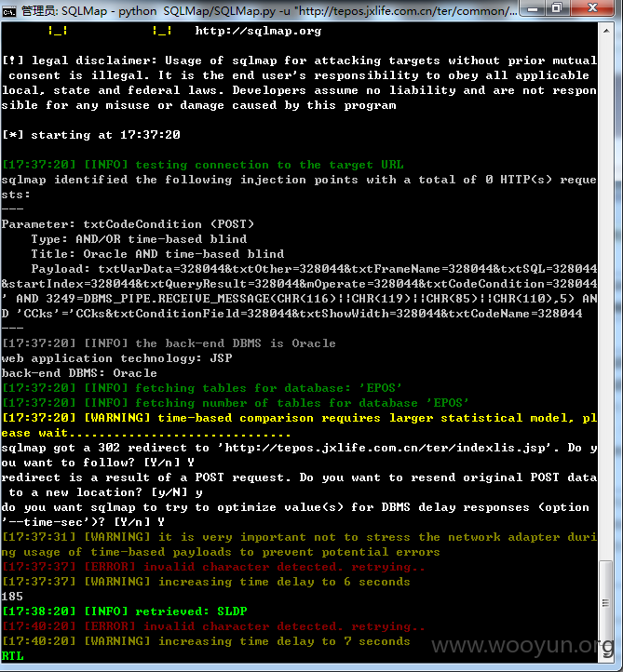Click 'time-based comparison requires larger statistical model' warning
This screenshot has height=672, width=623.
coord(299,425)
